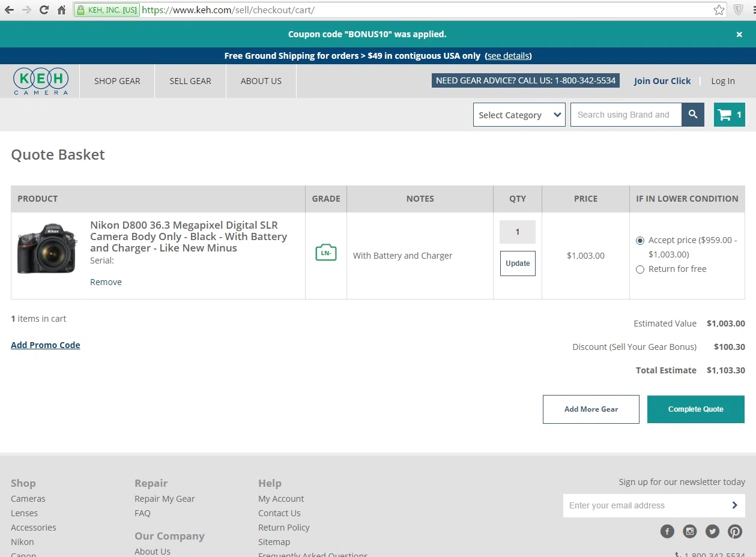
Task: Click the browser forward arrow
Action: 26,10
